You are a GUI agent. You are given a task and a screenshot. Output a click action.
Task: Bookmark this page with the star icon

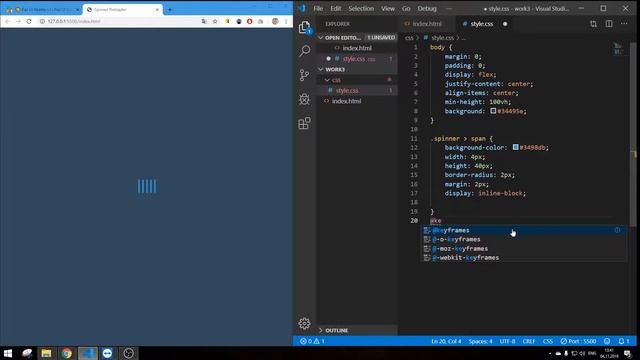[215, 21]
